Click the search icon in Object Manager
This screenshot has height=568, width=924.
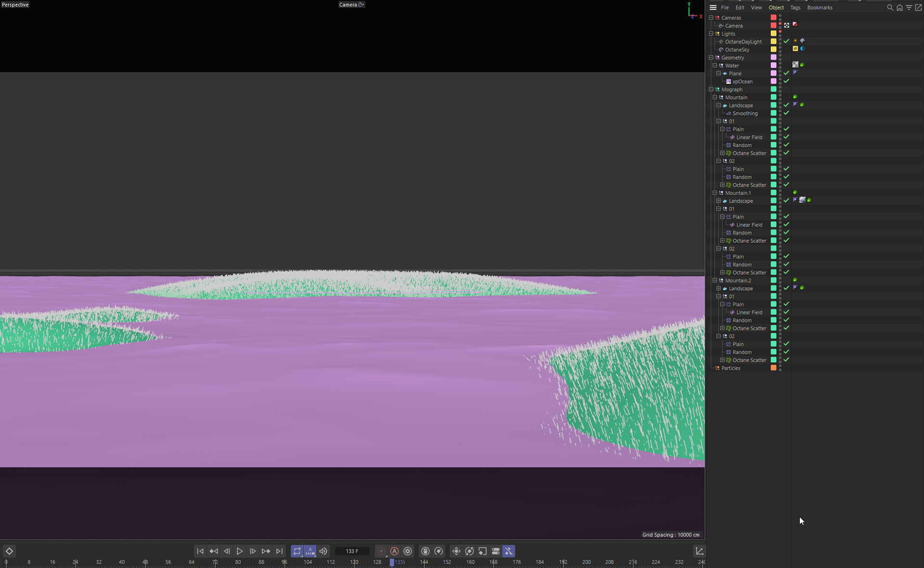(x=890, y=8)
